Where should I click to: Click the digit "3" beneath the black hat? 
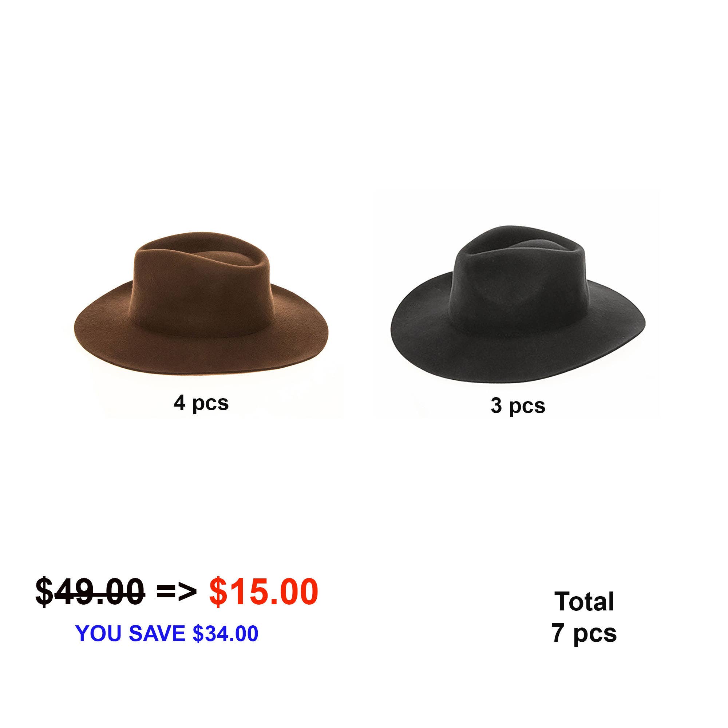pyautogui.click(x=496, y=405)
